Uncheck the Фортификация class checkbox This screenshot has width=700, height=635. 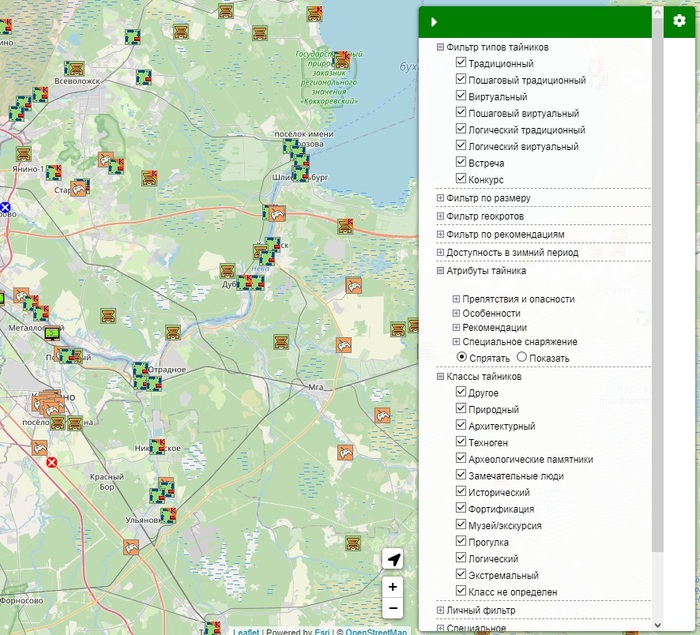click(461, 508)
